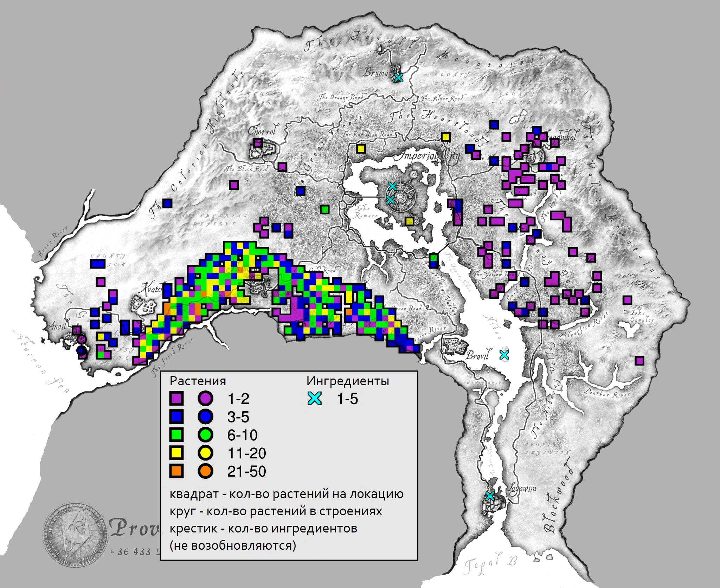Image resolution: width=720 pixels, height=588 pixels.
Task: Click the orange circle 21-50 legend icon
Action: click(206, 471)
